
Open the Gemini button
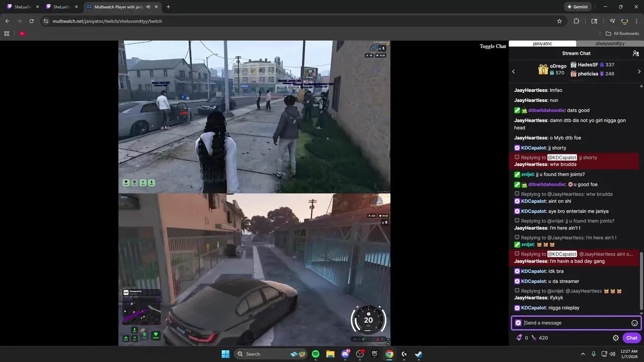pyautogui.click(x=577, y=7)
